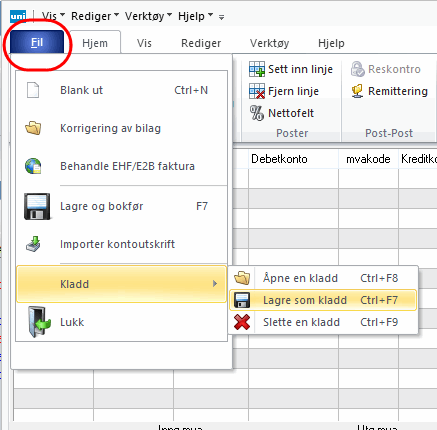Image resolution: width=437 pixels, height=430 pixels.
Task: Click the import icon next to Importer kontoutskrift
Action: [x=33, y=244]
